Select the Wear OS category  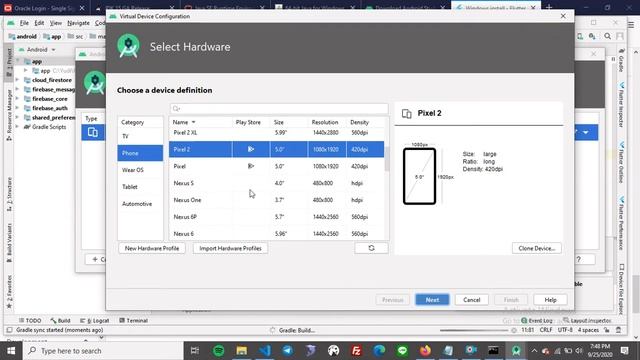tap(140, 170)
